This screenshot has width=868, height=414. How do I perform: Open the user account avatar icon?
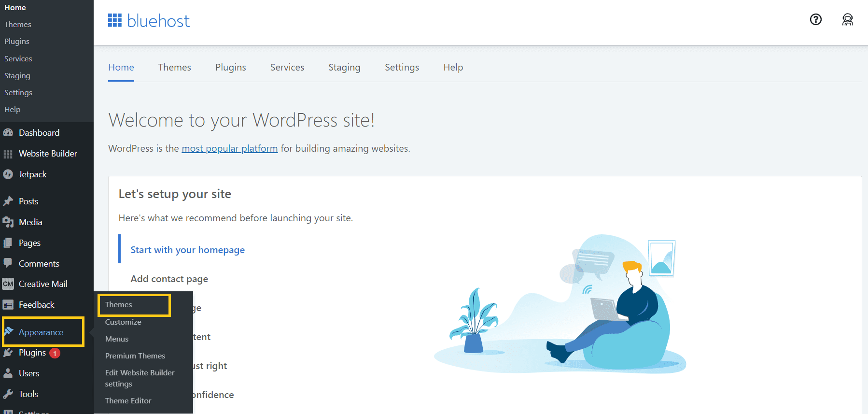point(848,19)
